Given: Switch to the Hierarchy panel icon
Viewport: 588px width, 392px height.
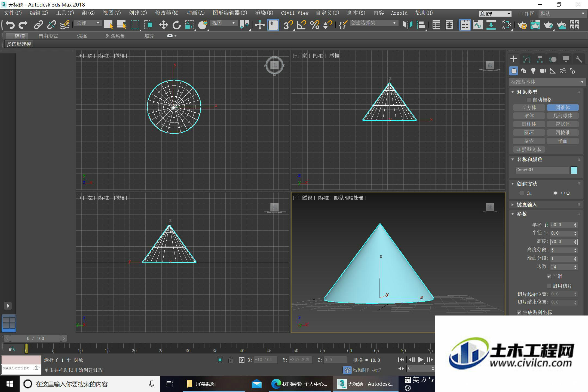Looking at the screenshot, I should point(540,59).
